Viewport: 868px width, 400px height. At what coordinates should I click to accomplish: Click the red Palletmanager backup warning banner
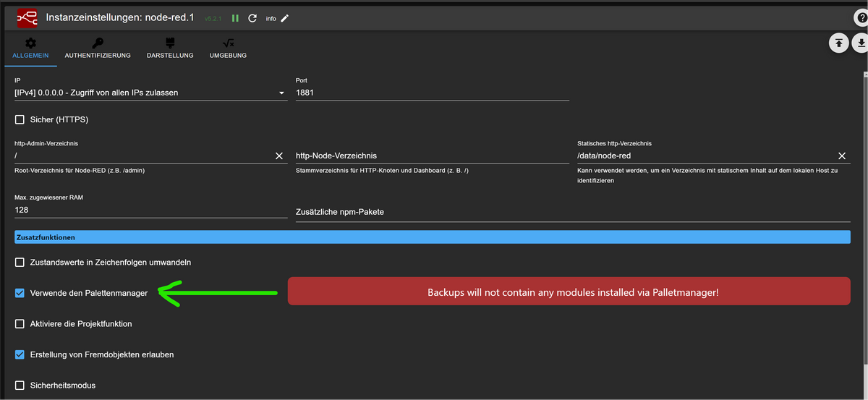click(569, 291)
